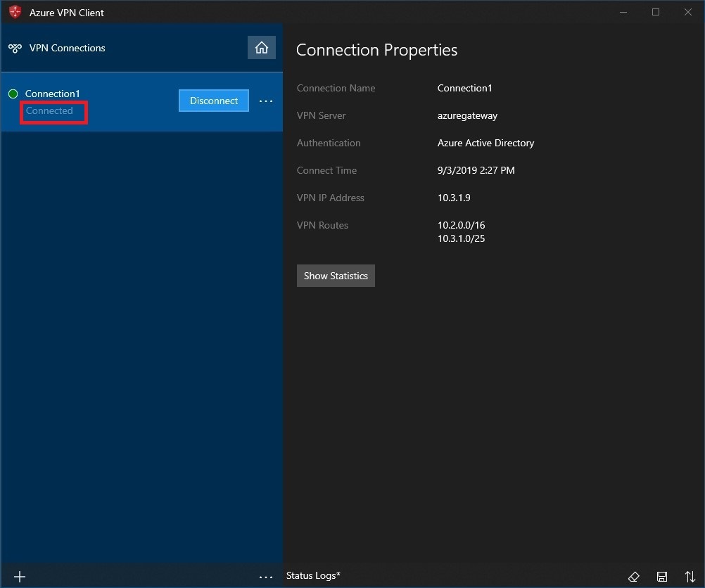Click the VPN IP Address value 10.3.1.9

click(x=454, y=198)
